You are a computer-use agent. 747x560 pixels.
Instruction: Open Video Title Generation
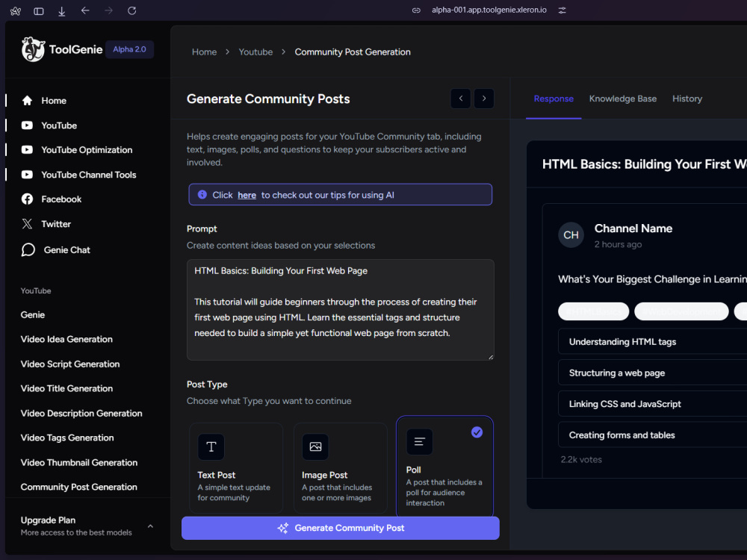click(66, 388)
